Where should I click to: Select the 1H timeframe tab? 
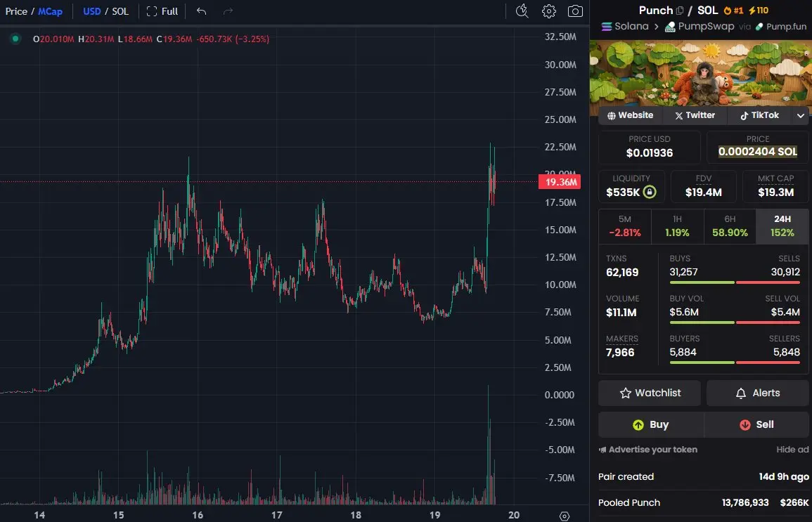click(x=677, y=226)
